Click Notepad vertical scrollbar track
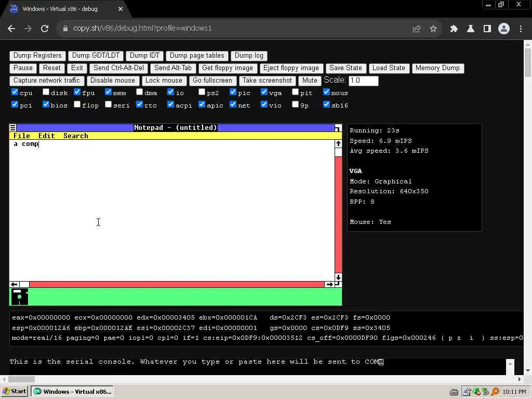This screenshot has width=532, height=399. tap(338, 215)
